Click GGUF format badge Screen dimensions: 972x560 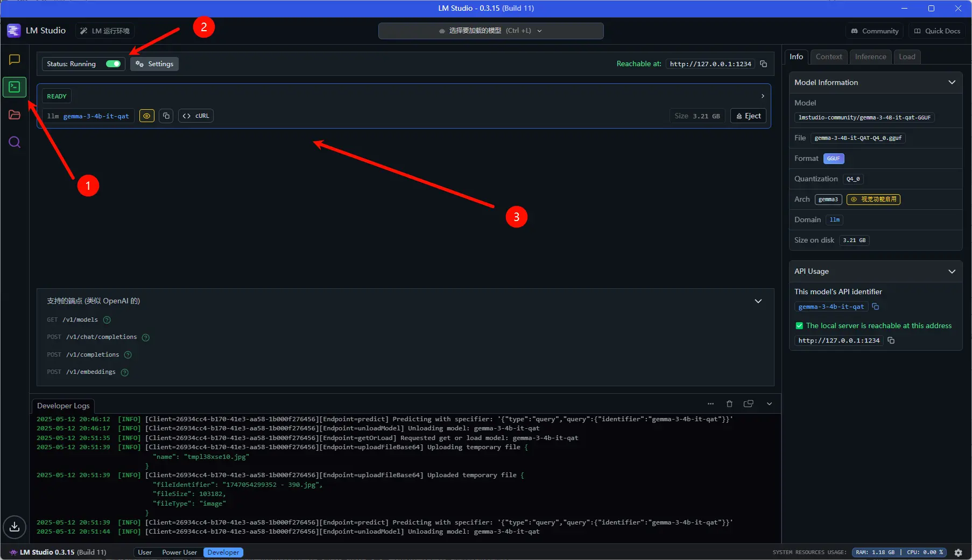[x=834, y=159]
